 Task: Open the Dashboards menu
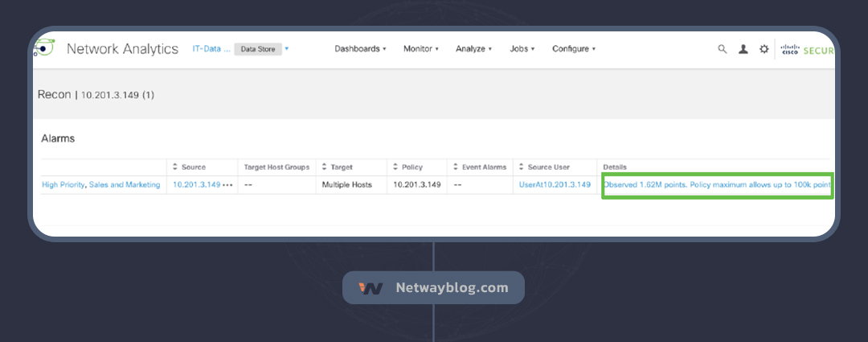(360, 49)
